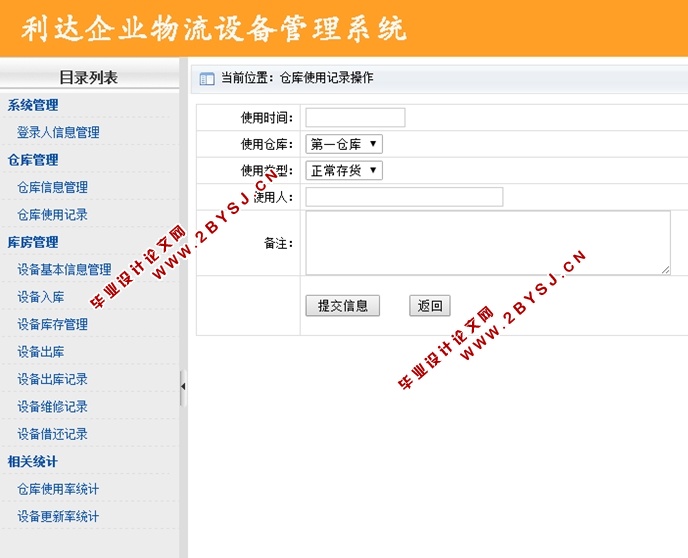Image resolution: width=688 pixels, height=558 pixels.
Task: Open the 使用仓库 dropdown
Action: pos(344,144)
